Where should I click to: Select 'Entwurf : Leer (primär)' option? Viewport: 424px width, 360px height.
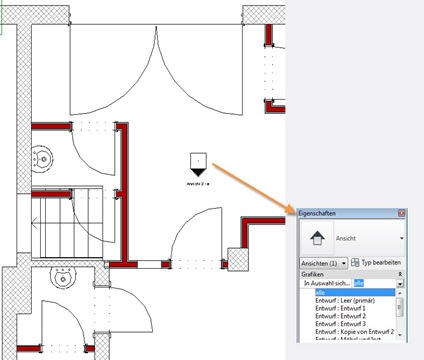click(345, 301)
